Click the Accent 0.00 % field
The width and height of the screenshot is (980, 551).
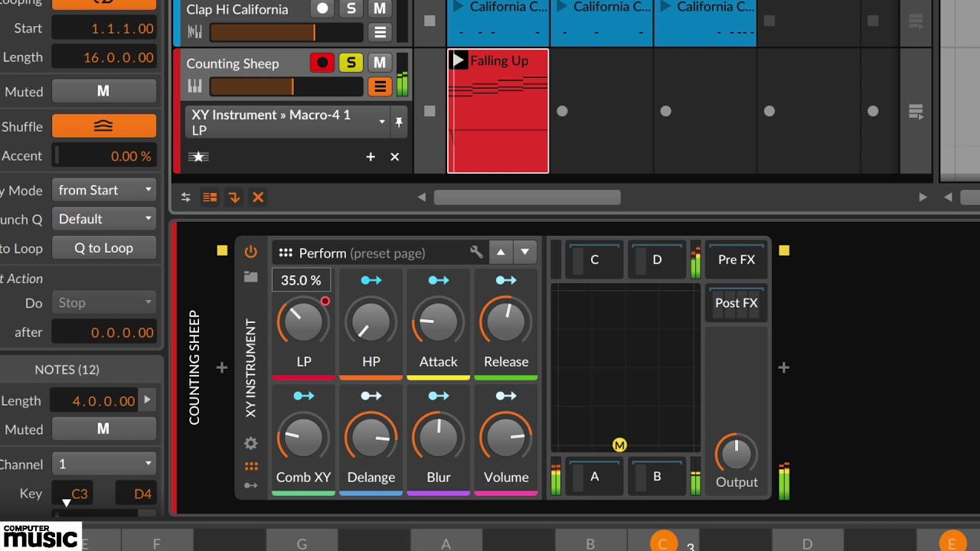[103, 156]
